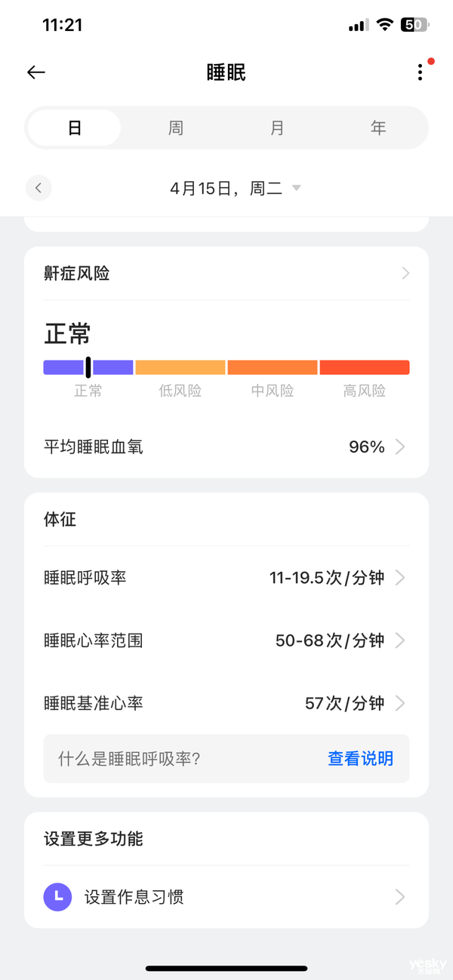The image size is (453, 980).
Task: Switch to the 年 tab
Action: pyautogui.click(x=377, y=127)
